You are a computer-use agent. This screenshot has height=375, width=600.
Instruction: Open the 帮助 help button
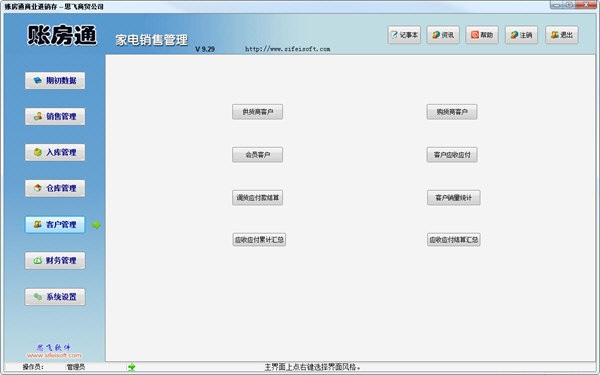click(482, 35)
